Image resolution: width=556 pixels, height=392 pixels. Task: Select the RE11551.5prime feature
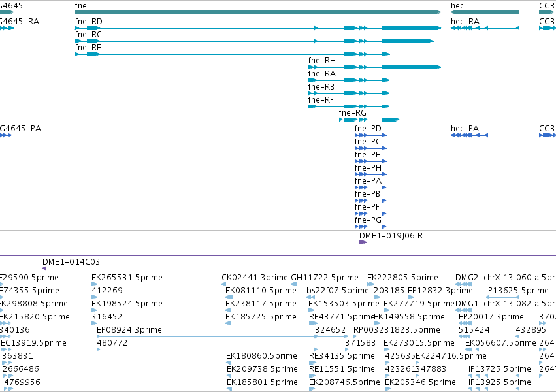click(312, 376)
